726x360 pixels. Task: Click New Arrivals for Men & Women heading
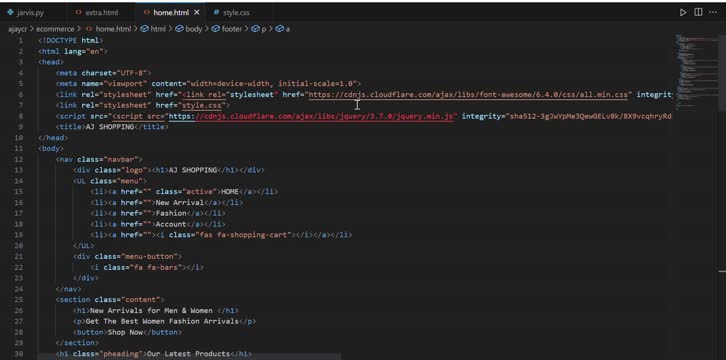click(151, 310)
